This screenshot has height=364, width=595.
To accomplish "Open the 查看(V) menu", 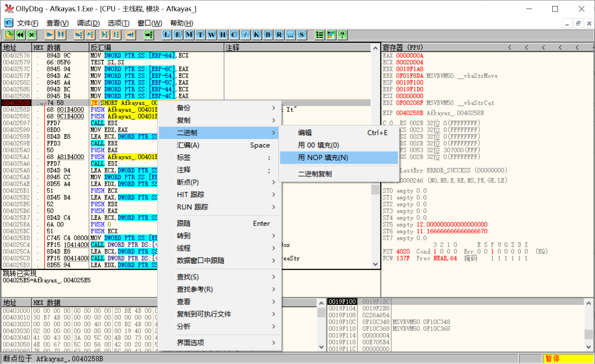I will coord(57,23).
